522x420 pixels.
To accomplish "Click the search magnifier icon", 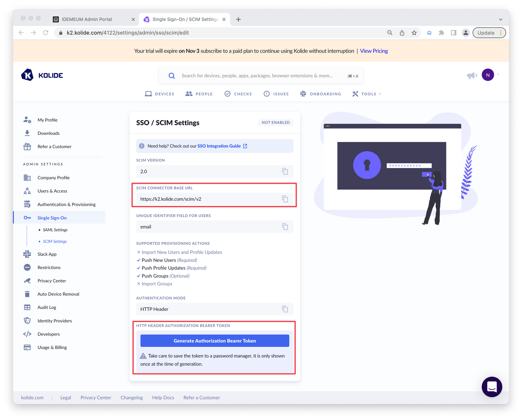I will [172, 76].
